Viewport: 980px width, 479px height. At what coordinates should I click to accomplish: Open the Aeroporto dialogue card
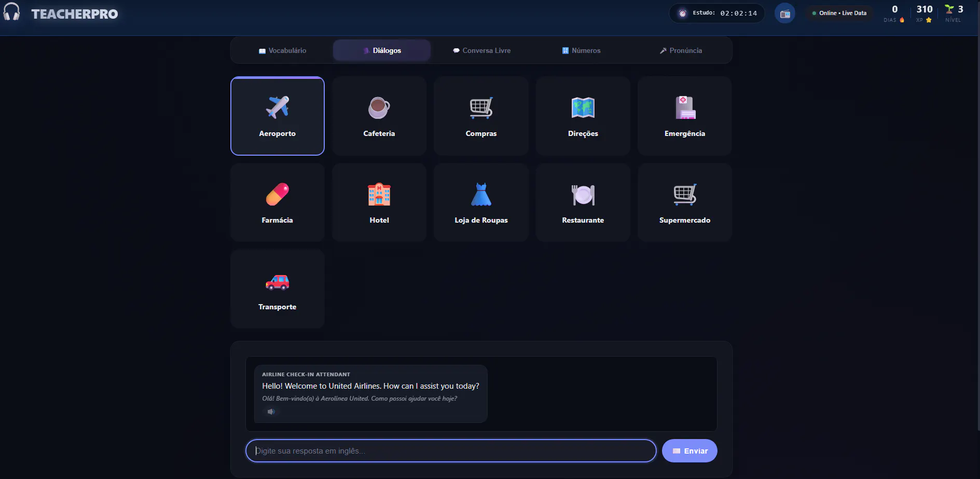(x=278, y=116)
